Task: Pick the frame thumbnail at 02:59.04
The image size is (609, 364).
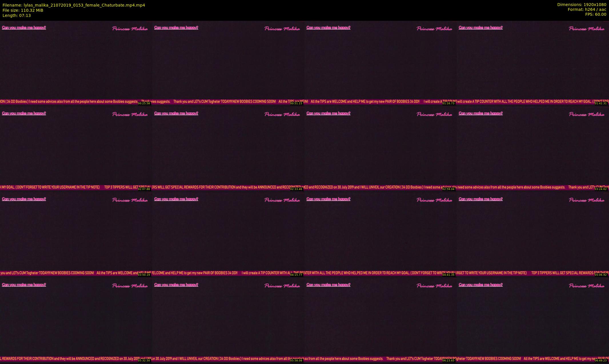Action: (x=380, y=149)
